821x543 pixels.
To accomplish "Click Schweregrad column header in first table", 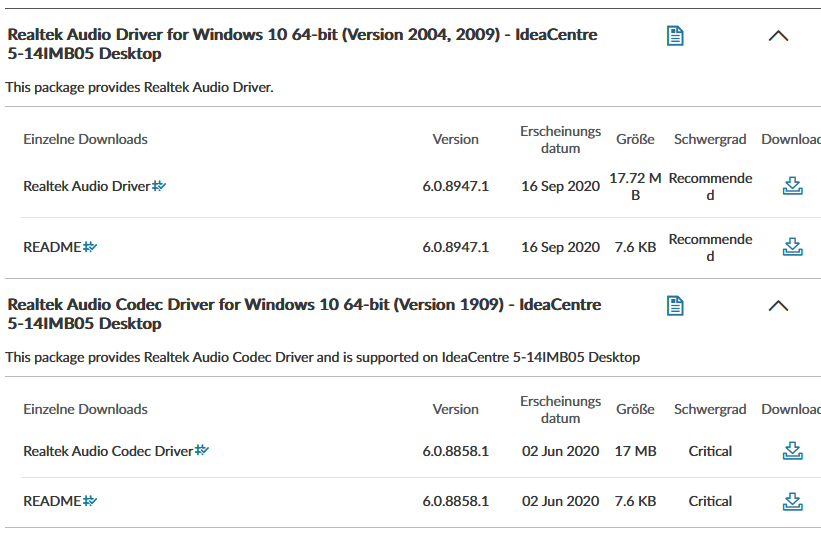I will point(710,139).
